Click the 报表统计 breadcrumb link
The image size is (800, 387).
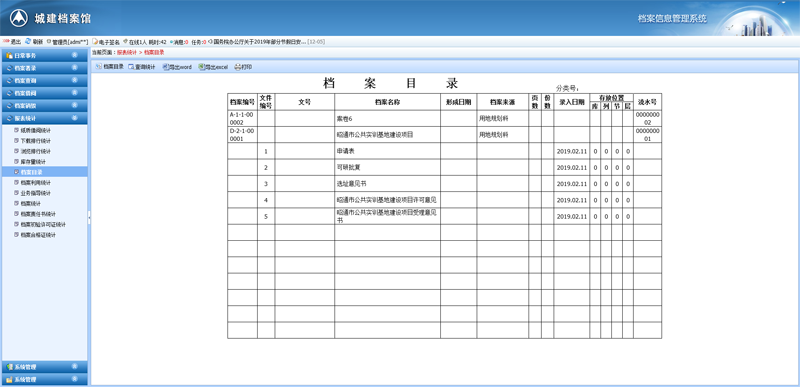[127, 53]
